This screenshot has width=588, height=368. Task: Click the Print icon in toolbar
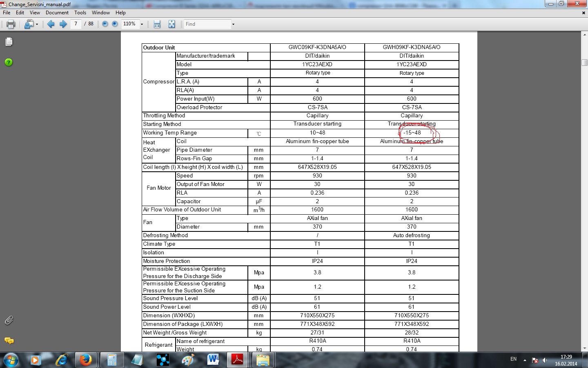pos(11,24)
